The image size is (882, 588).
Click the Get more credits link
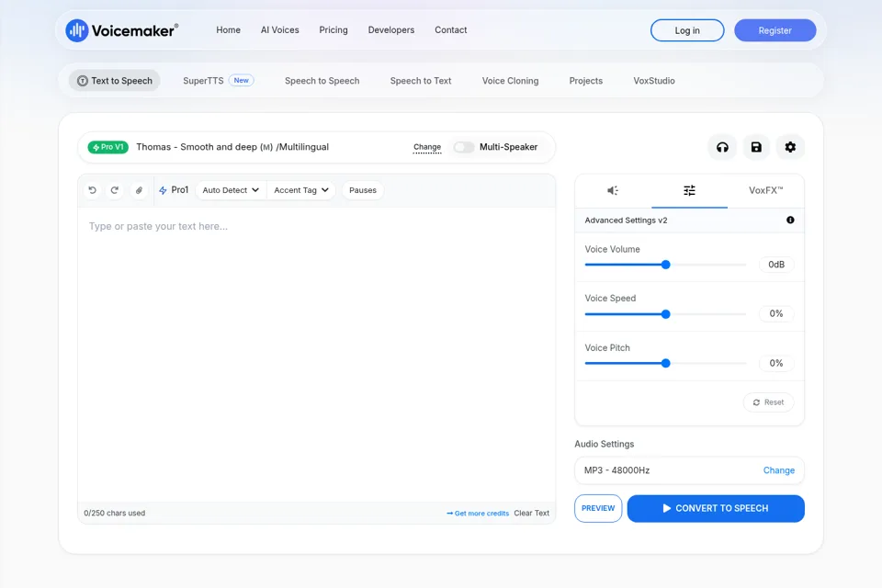[478, 514]
